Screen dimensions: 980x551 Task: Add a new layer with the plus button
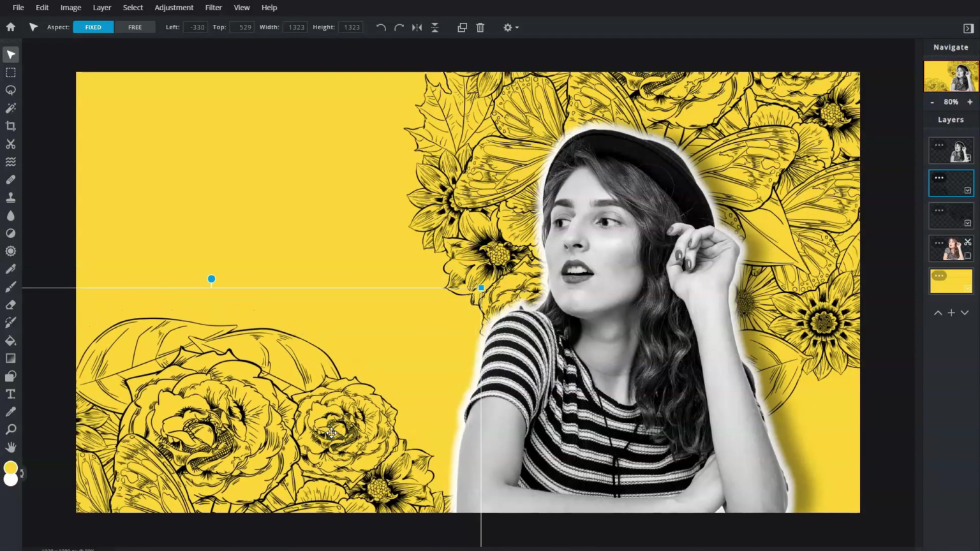click(951, 312)
